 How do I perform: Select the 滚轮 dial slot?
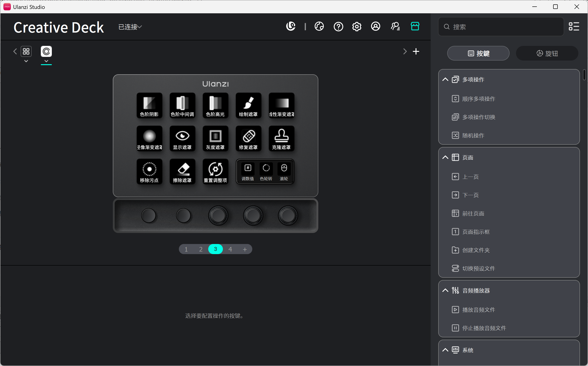pyautogui.click(x=284, y=172)
